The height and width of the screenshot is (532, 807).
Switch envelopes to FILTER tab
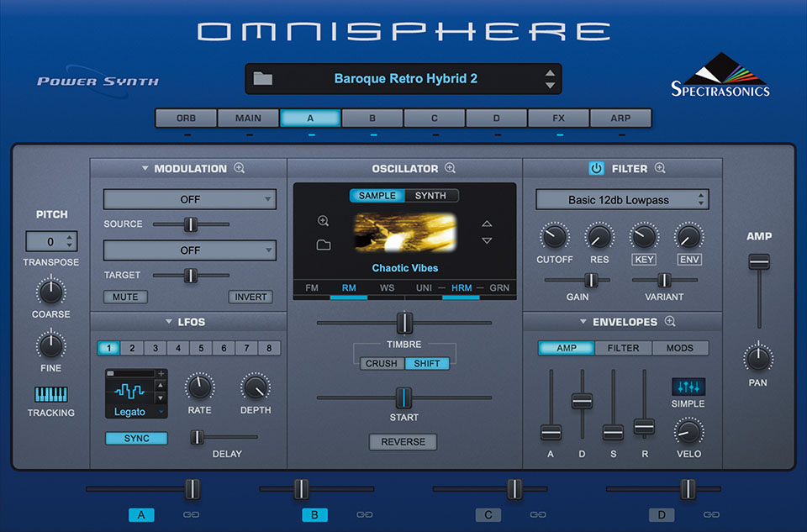click(623, 348)
